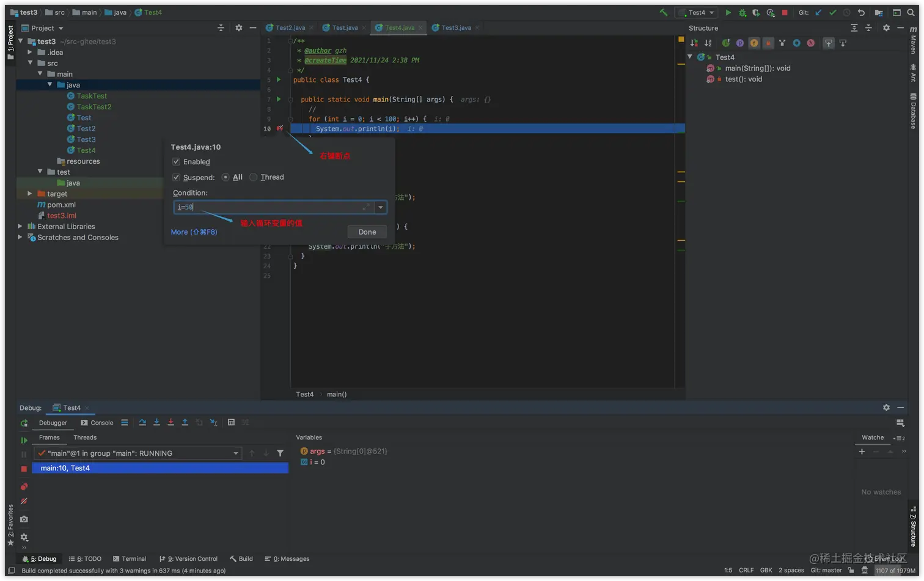Toggle Show non-public filter in Structure
The height and width of the screenshot is (581, 924).
pyautogui.click(x=768, y=43)
